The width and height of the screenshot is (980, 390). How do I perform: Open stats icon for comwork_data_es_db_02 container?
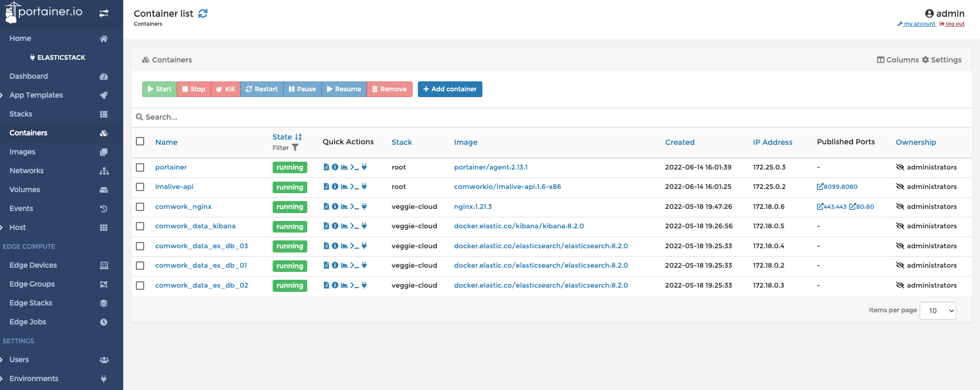pyautogui.click(x=344, y=286)
